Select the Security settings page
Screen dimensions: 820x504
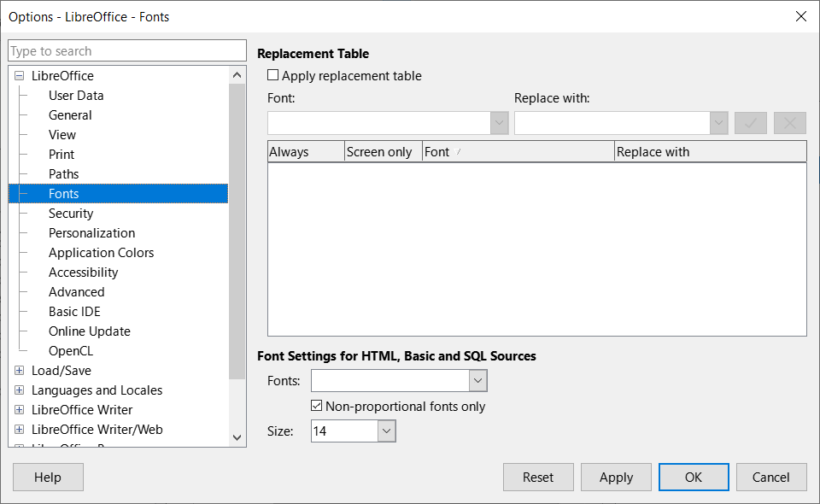click(71, 213)
